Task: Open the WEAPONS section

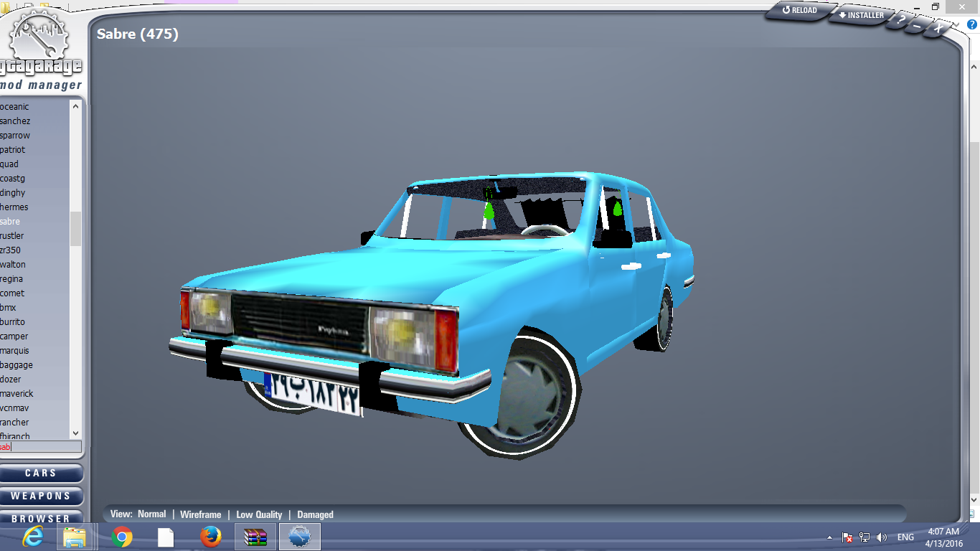Action: (x=41, y=496)
